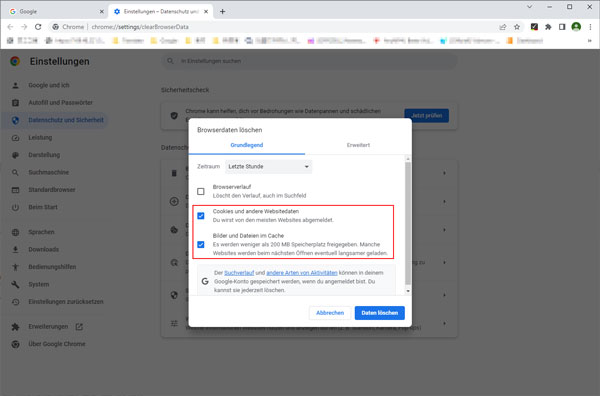Click the share page icon in address bar
Screen dimensions: 600x396
[x=503, y=27]
